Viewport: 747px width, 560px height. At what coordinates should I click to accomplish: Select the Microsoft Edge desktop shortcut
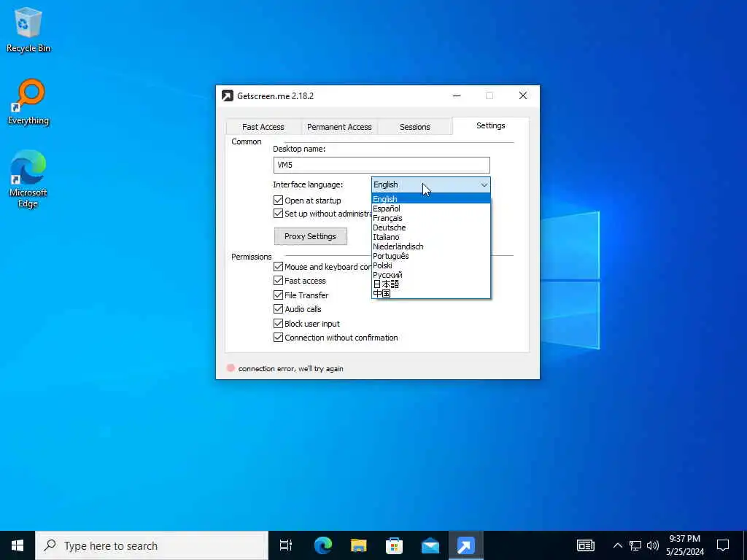(x=28, y=179)
